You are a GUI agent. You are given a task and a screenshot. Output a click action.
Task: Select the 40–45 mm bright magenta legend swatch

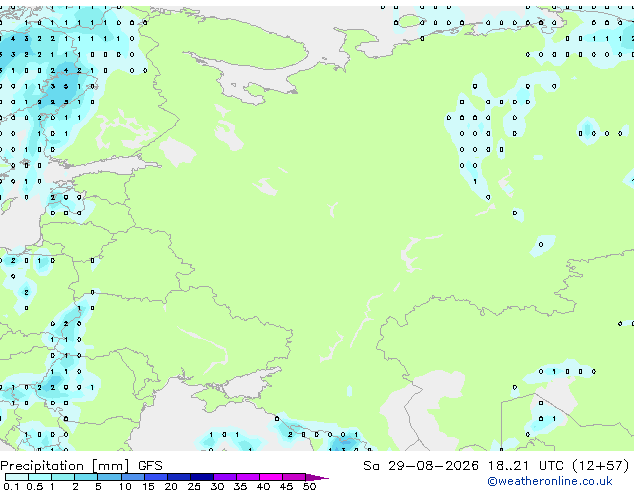271,477
